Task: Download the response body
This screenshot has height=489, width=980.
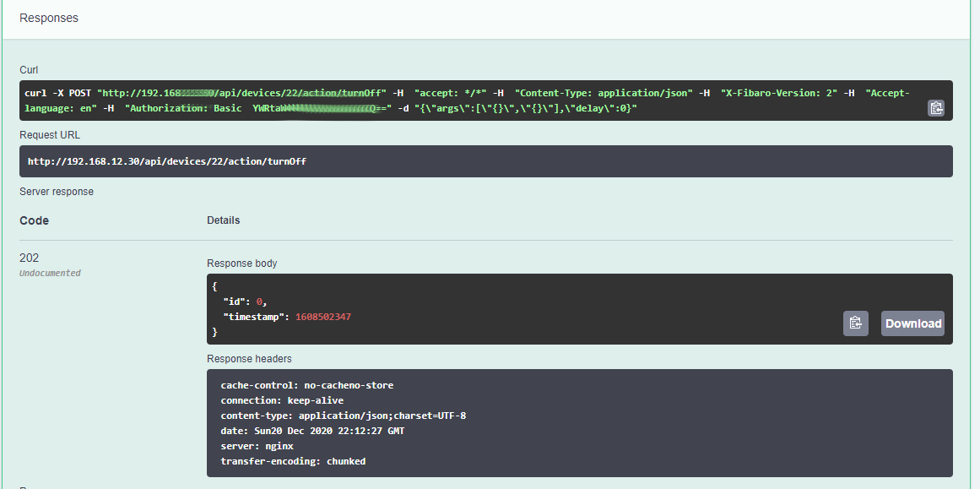Action: tap(912, 323)
